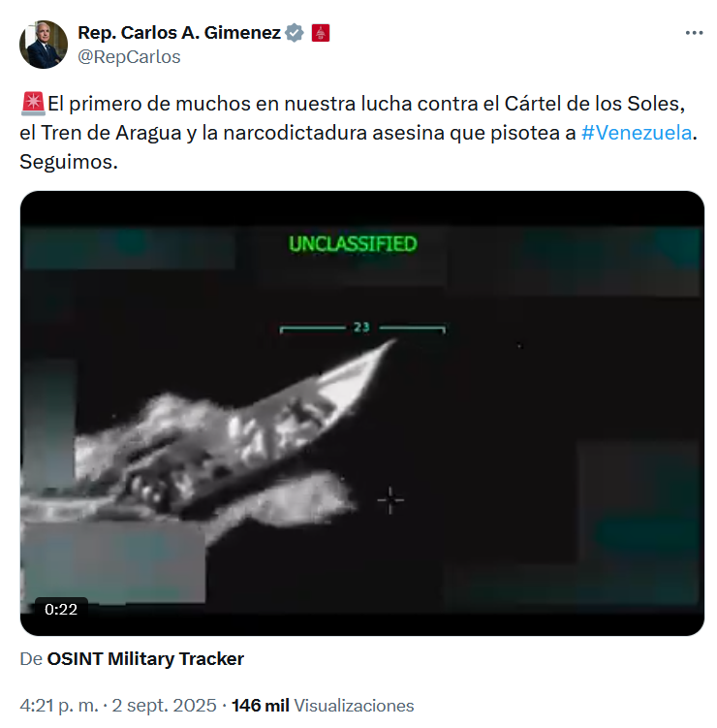Click the word Seguimos in the tweet

pos(69,162)
